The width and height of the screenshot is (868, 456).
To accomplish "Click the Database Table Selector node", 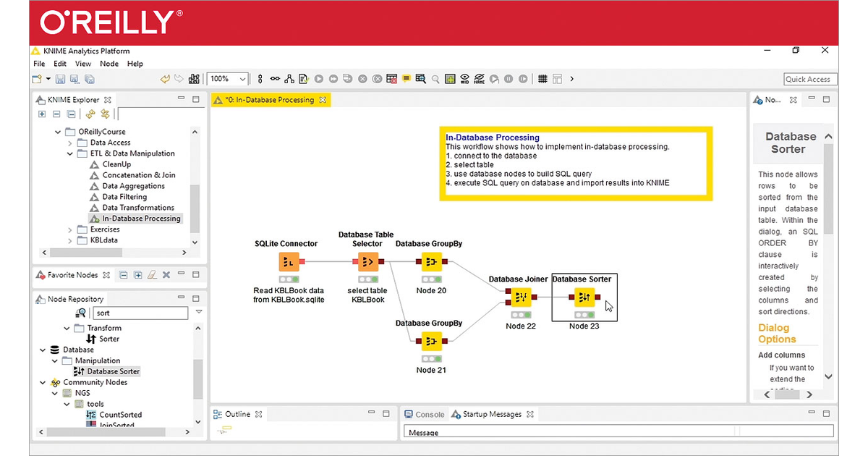I will [x=368, y=262].
